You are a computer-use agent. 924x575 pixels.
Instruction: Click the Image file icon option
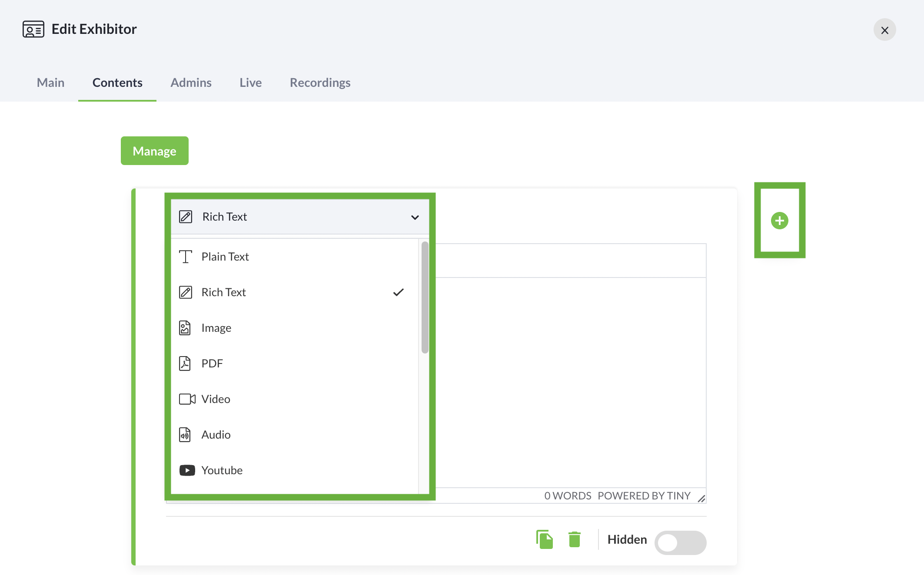click(185, 328)
